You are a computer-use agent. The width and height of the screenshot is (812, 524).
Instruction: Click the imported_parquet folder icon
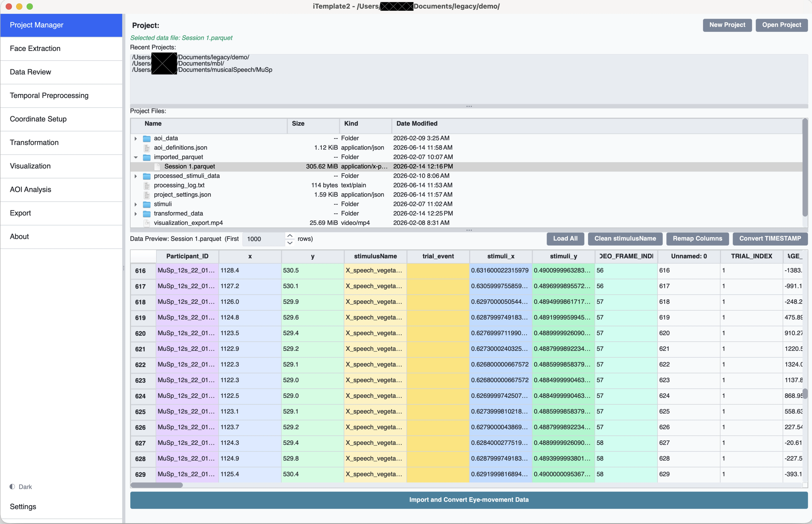(147, 157)
